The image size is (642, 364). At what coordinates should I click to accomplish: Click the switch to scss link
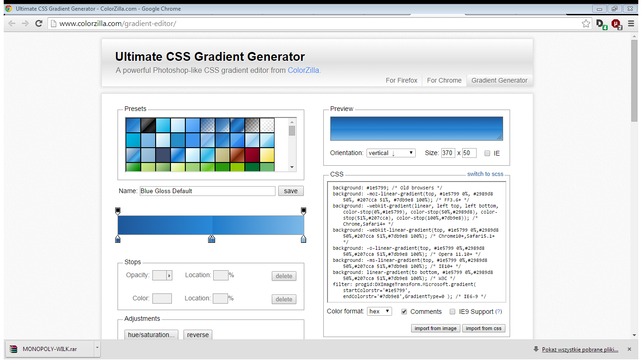click(485, 174)
